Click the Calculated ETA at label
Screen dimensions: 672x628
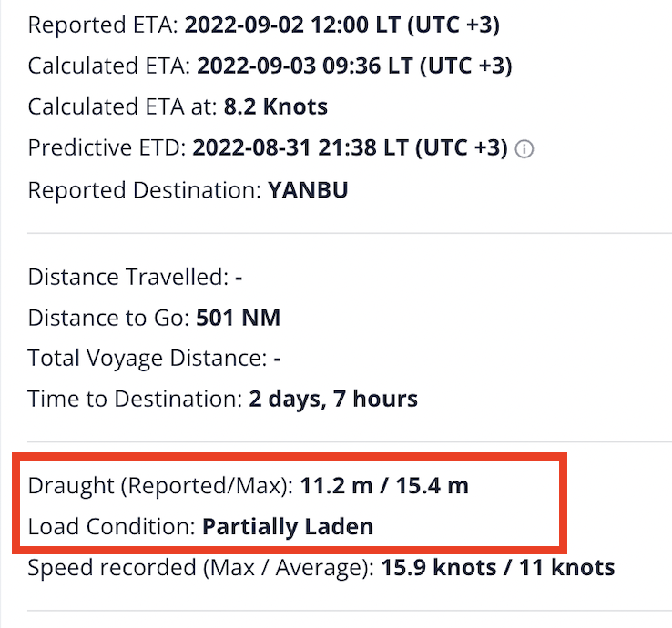(x=123, y=106)
